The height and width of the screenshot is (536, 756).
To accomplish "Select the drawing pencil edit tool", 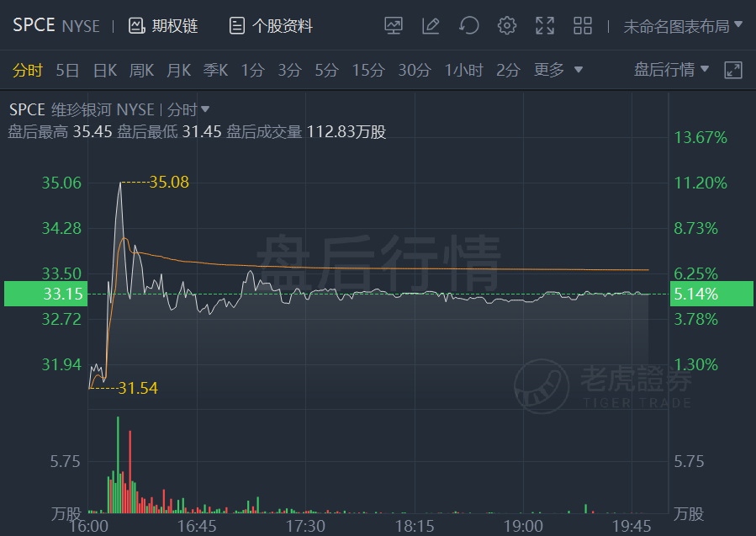I will pos(431,25).
